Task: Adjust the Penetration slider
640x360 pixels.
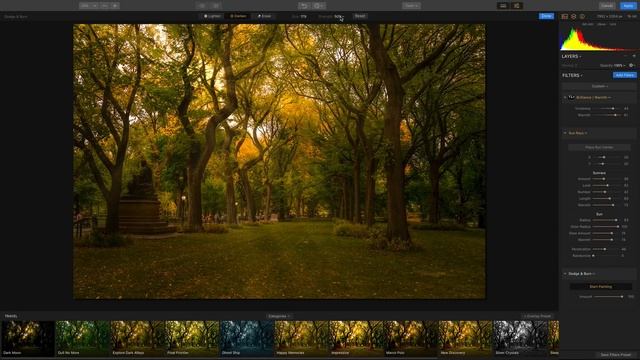Action: 606,249
